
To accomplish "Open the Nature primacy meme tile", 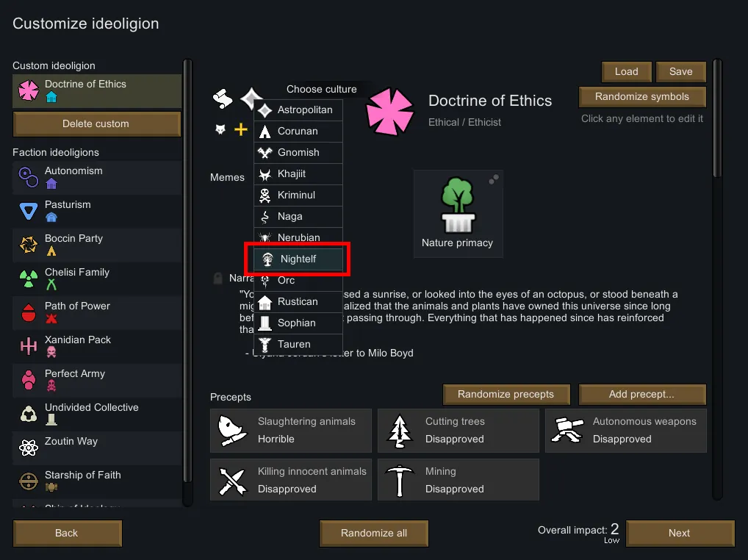I will [x=458, y=214].
